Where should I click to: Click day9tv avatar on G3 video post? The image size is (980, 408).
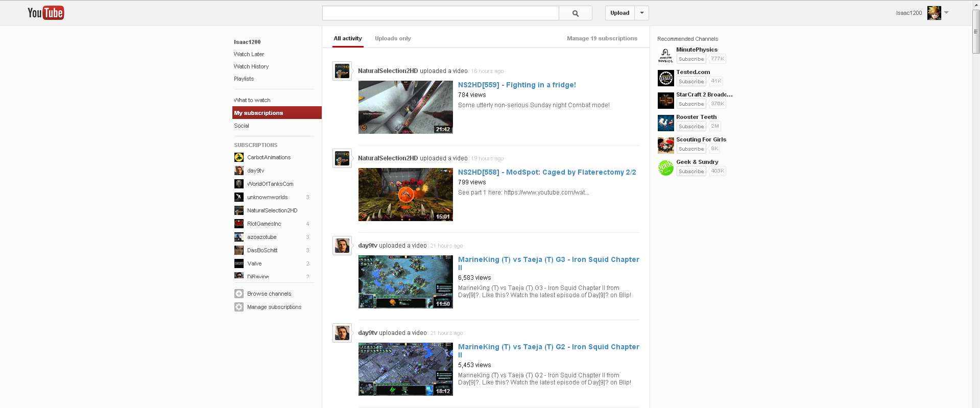tap(342, 246)
